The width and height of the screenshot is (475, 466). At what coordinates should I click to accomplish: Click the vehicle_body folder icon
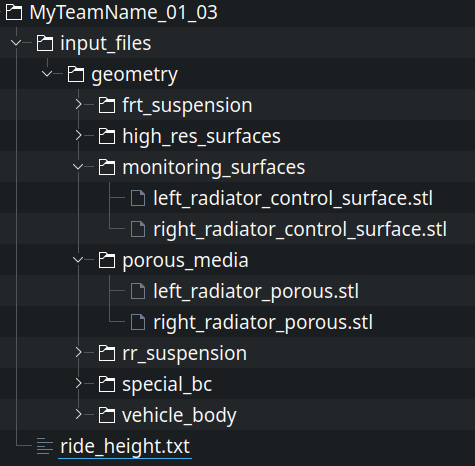tap(107, 415)
